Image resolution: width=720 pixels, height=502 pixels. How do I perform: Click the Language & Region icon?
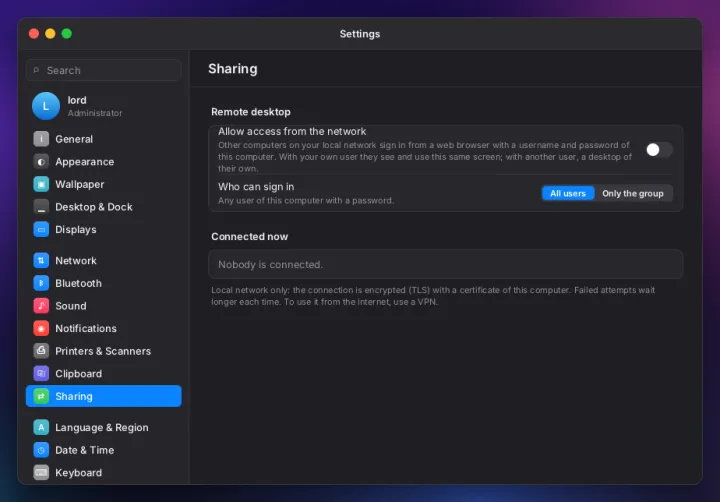click(41, 427)
